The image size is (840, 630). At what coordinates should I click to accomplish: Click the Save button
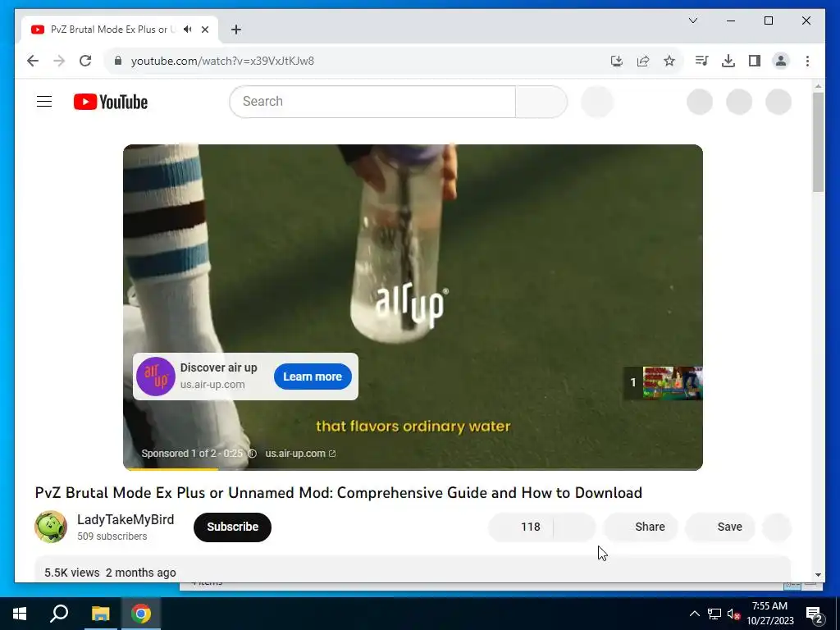click(720, 527)
